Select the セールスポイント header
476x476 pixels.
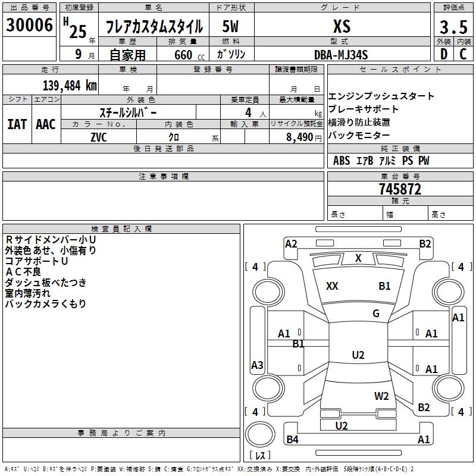(400, 70)
